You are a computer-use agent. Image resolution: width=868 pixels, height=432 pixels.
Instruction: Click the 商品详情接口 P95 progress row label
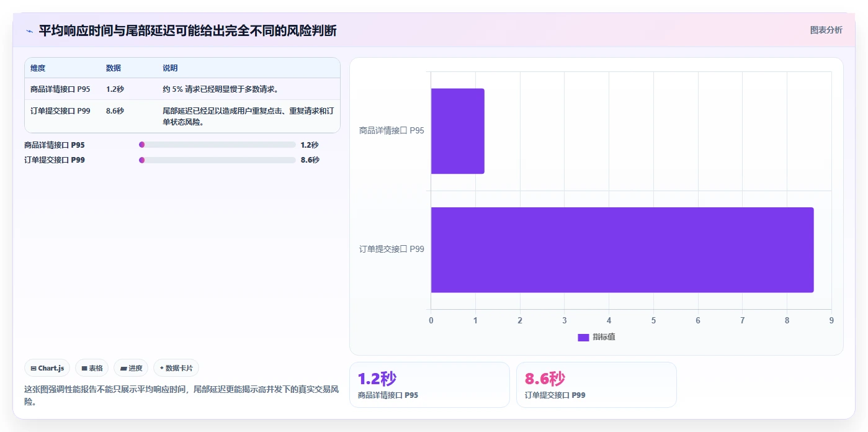pyautogui.click(x=55, y=145)
